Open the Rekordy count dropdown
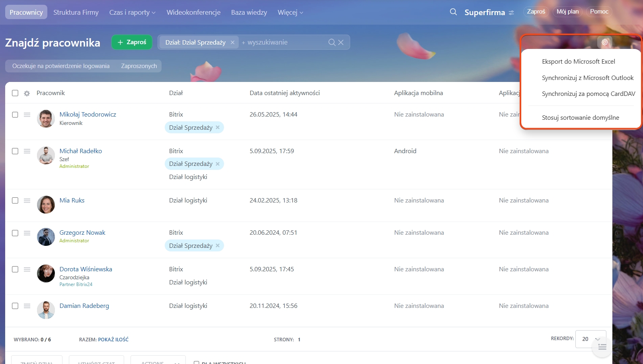This screenshot has width=643, height=364. [x=590, y=339]
